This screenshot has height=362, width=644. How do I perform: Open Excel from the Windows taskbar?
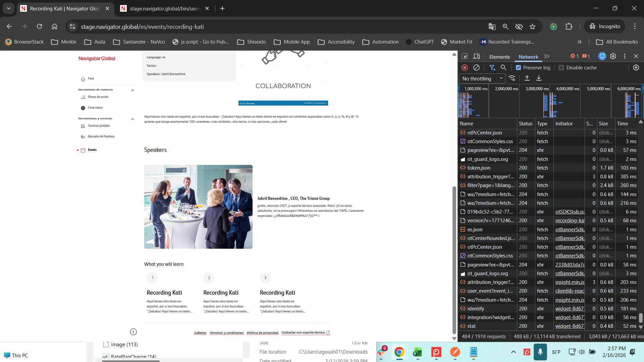point(417,352)
